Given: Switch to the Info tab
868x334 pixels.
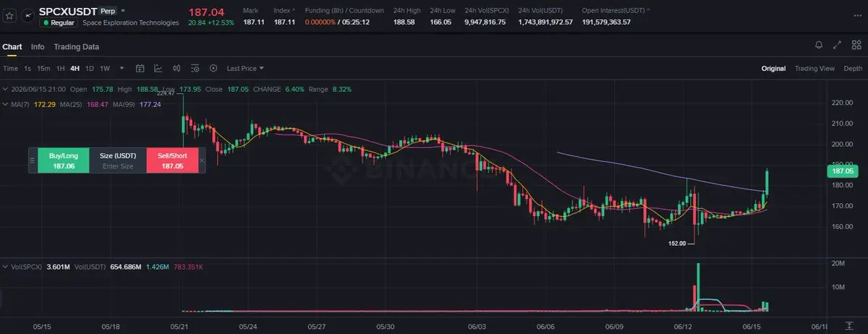Looking at the screenshot, I should (38, 46).
